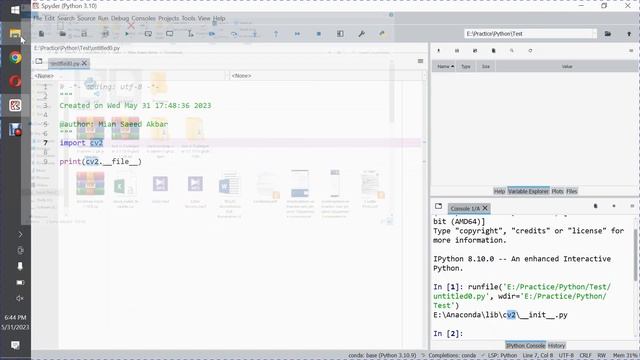
Task: Open the Source menu
Action: click(86, 18)
